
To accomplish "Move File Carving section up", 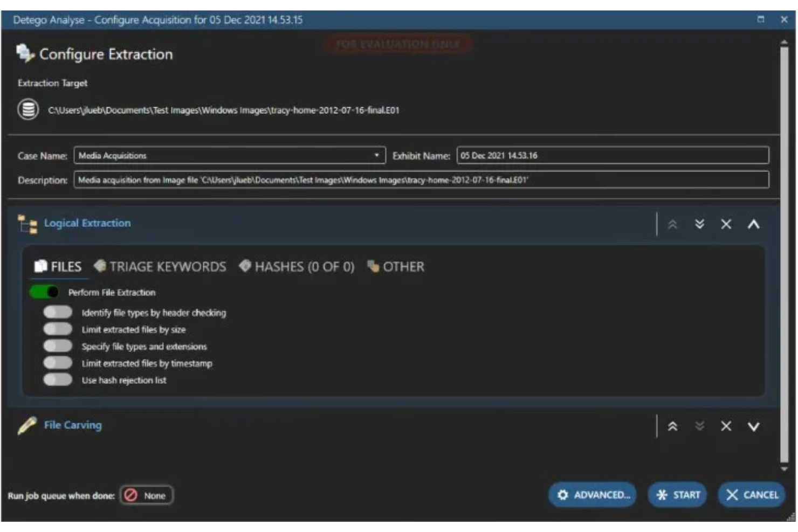I will 672,426.
